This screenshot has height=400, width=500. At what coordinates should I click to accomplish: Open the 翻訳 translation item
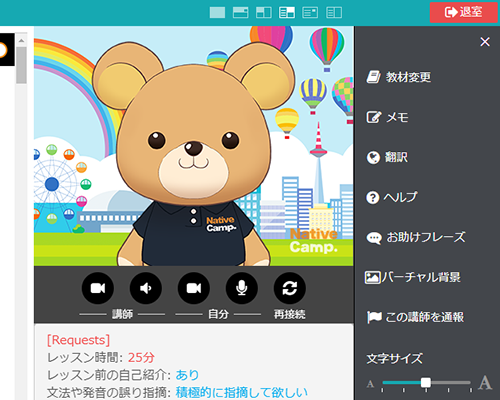[387, 157]
